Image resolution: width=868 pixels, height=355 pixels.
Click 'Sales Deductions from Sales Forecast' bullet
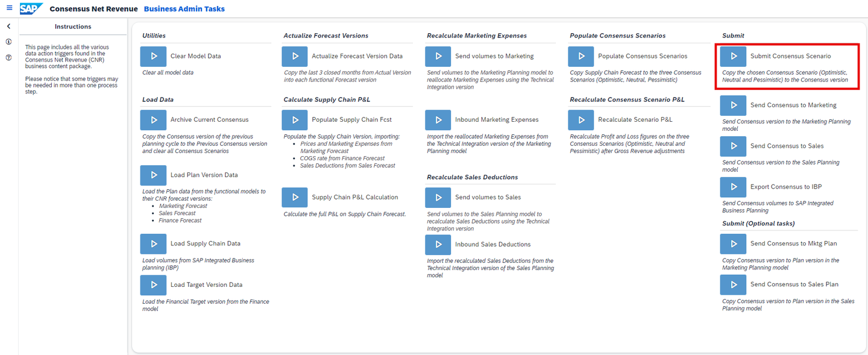tap(348, 166)
